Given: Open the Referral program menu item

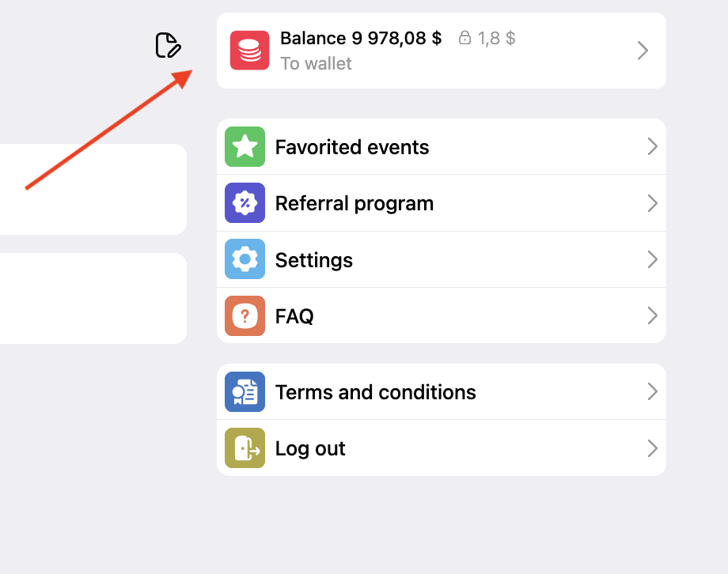Looking at the screenshot, I should coord(354,203).
